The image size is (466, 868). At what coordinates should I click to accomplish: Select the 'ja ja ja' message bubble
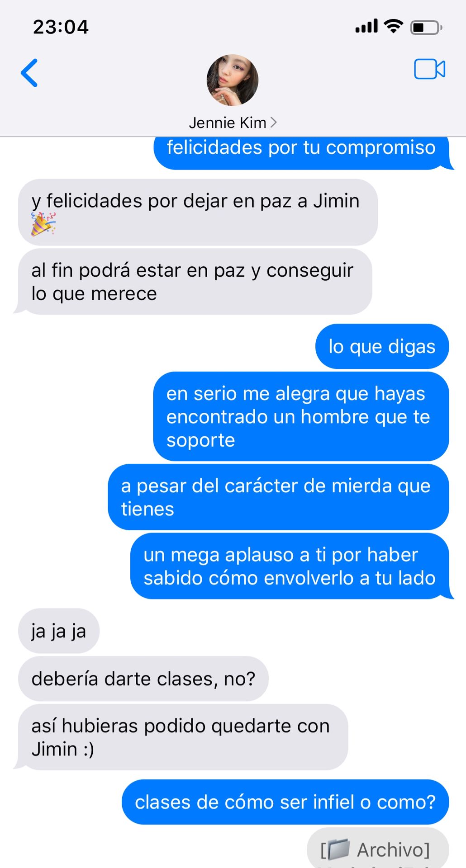click(59, 631)
